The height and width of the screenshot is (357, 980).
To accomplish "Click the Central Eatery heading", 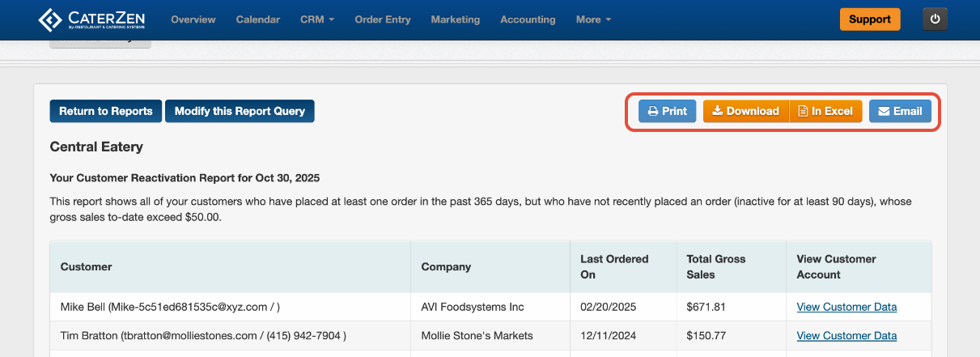I will 96,147.
